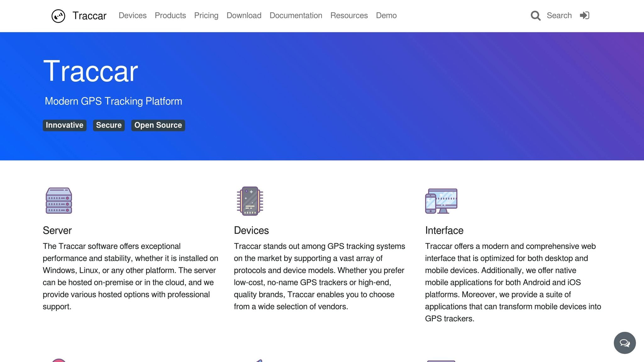
Task: Click the Server section heading
Action: click(x=57, y=230)
